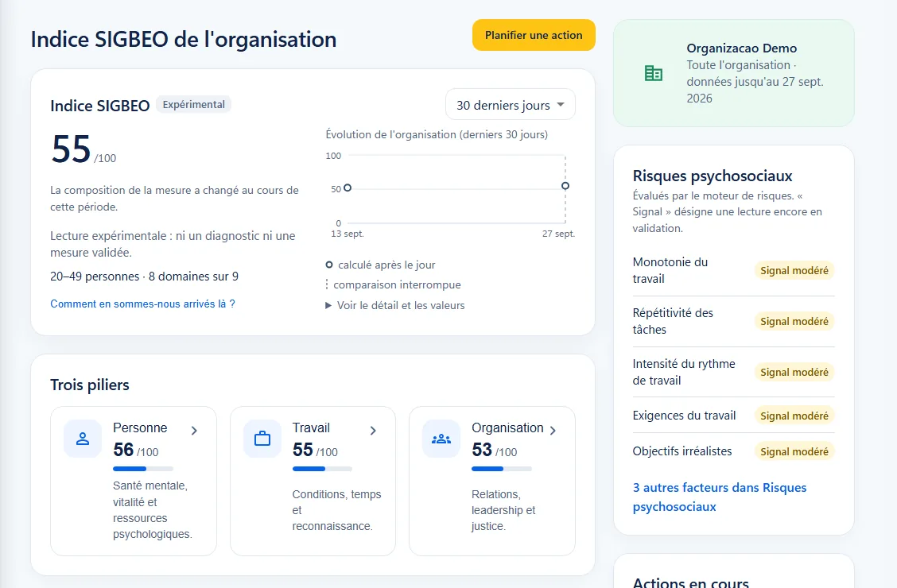The width and height of the screenshot is (897, 588).
Task: Click the Personne progress bar
Action: (x=143, y=469)
